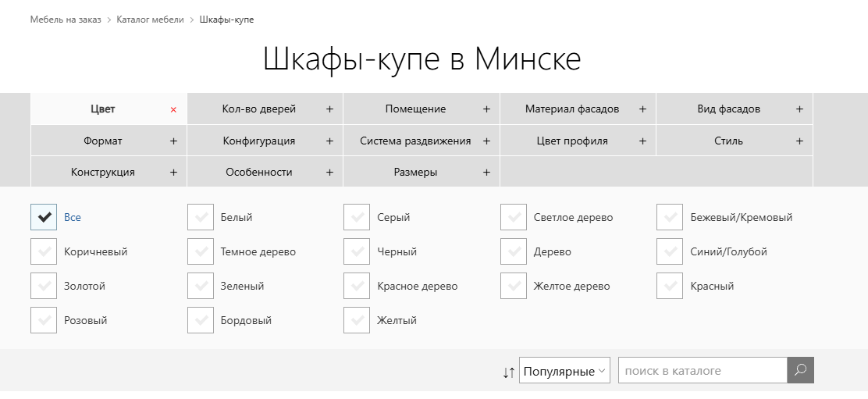Go to Мебель на заказ breadcrumb
The width and height of the screenshot is (868, 399).
(66, 20)
